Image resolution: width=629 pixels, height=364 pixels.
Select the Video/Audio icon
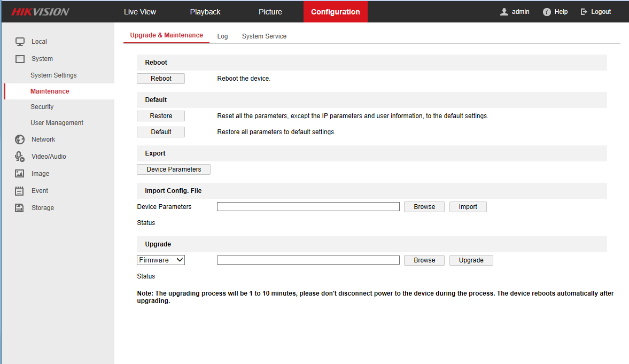20,156
